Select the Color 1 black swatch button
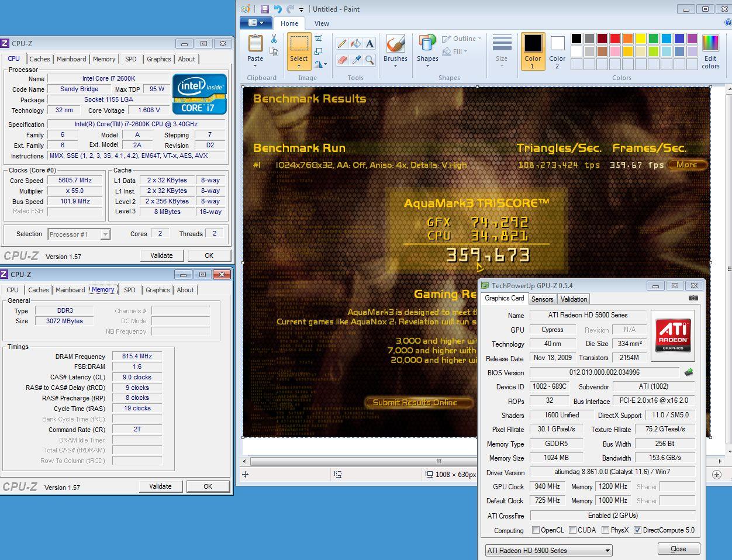 533,51
